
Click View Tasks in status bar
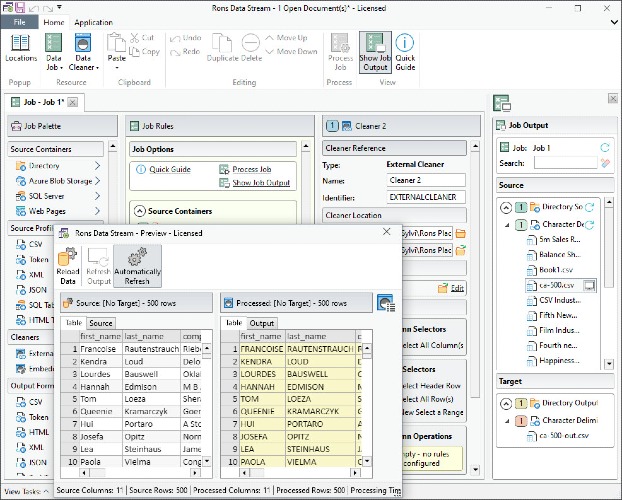(x=26, y=491)
